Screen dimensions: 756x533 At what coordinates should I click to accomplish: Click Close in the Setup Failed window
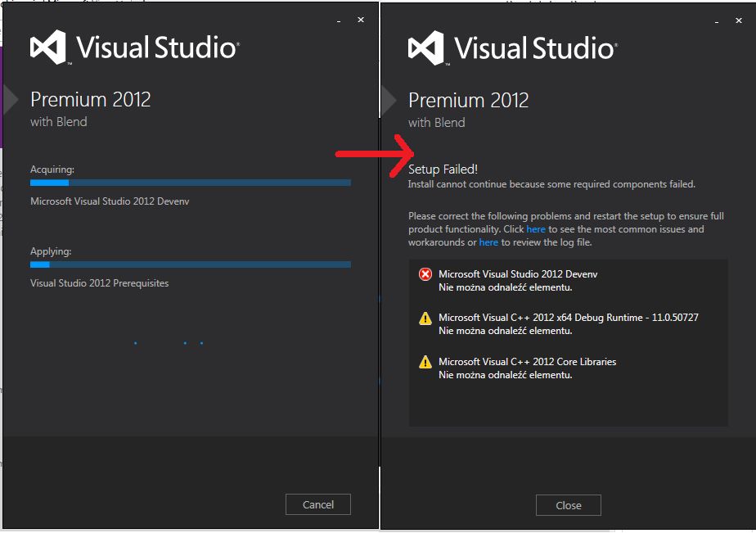click(569, 505)
